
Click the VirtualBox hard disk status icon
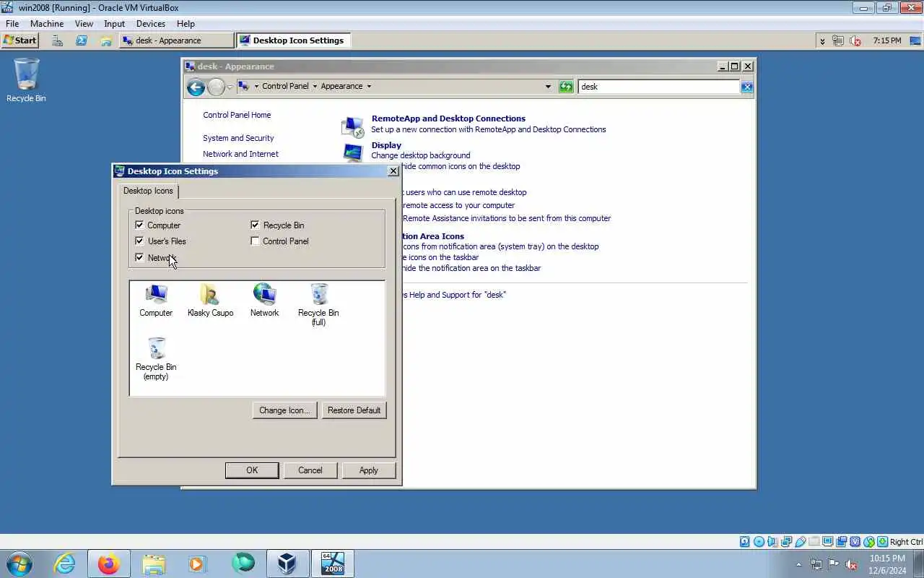coord(745,542)
